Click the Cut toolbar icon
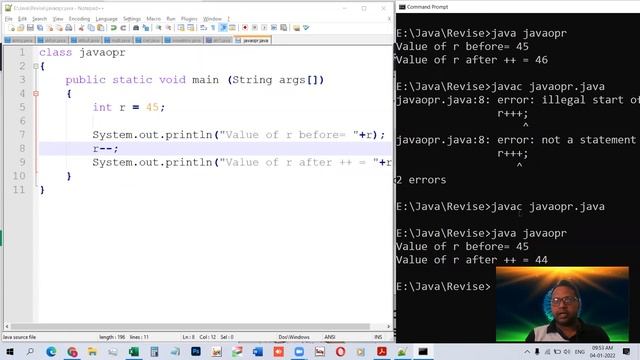640x360 pixels. coord(81,28)
